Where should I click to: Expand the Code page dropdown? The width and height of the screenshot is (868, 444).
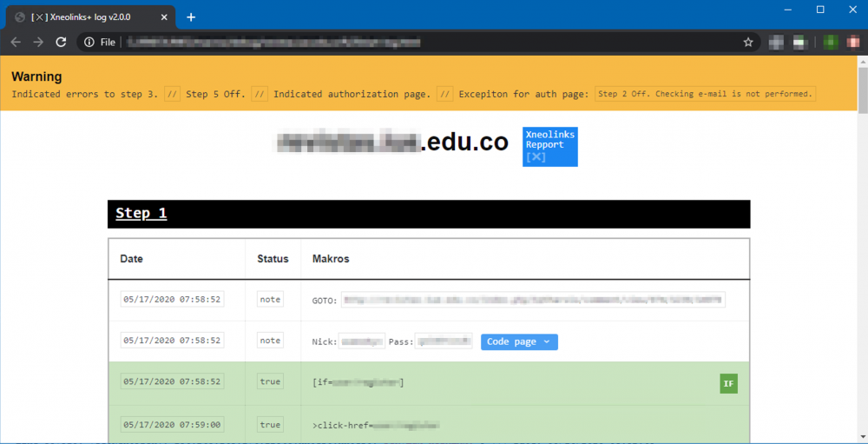(519, 342)
